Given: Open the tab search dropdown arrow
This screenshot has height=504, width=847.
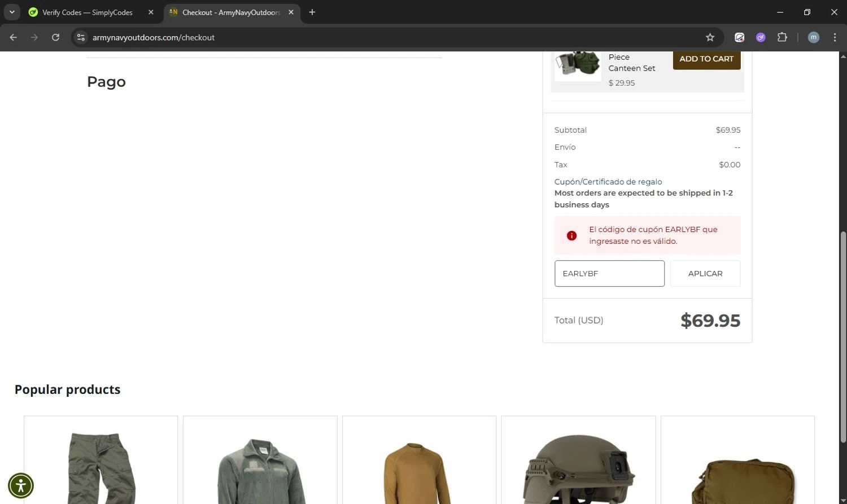Looking at the screenshot, I should click(x=12, y=12).
